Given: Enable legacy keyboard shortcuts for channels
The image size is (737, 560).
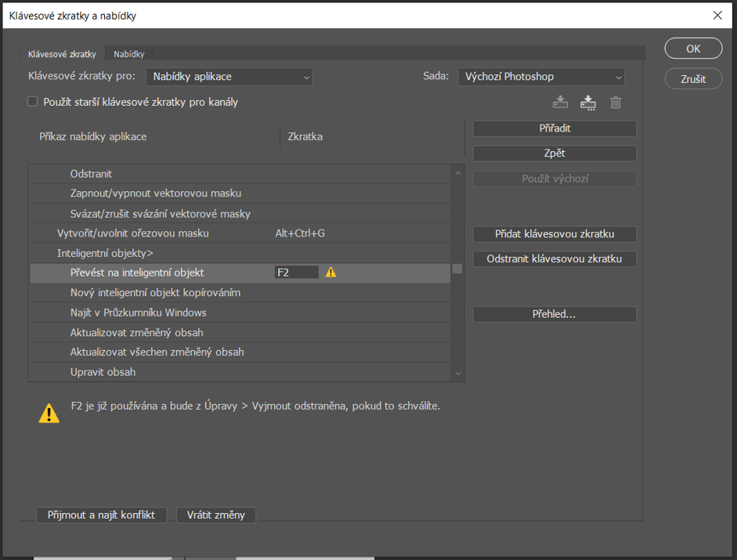Looking at the screenshot, I should pos(32,101).
